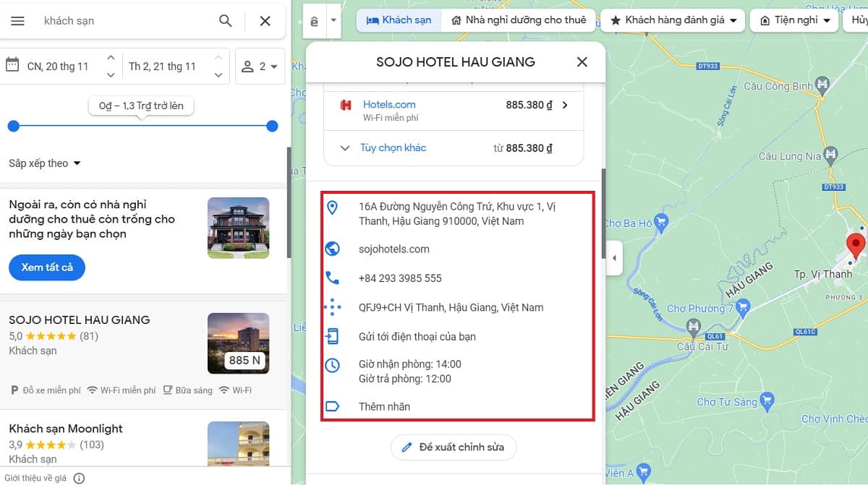Select the Khách sạn filter chip
The width and height of the screenshot is (868, 488).
tap(399, 20)
